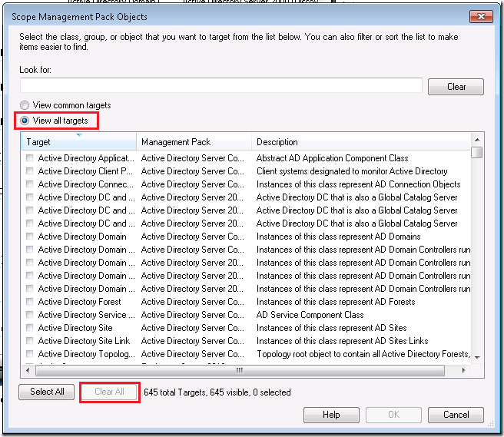504x437 pixels.
Task: Focus the Look for search field
Action: 220,85
